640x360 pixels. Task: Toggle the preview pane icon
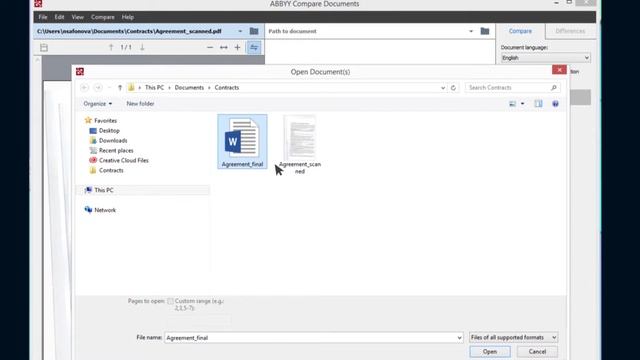click(x=538, y=104)
